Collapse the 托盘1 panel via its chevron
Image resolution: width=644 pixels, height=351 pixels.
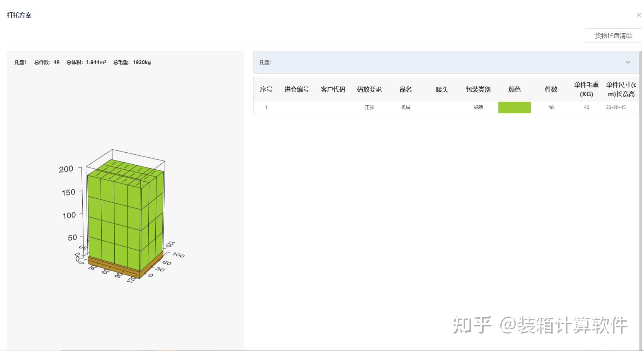pos(628,62)
